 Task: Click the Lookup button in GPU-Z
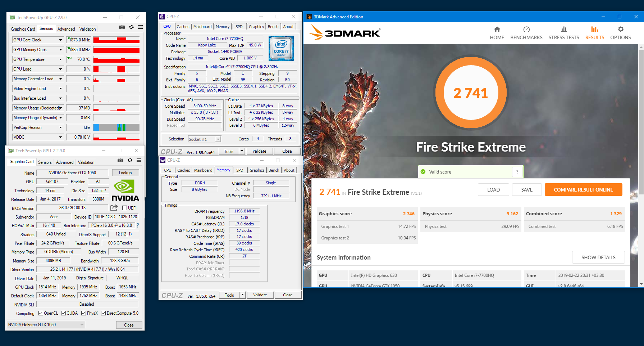point(125,173)
